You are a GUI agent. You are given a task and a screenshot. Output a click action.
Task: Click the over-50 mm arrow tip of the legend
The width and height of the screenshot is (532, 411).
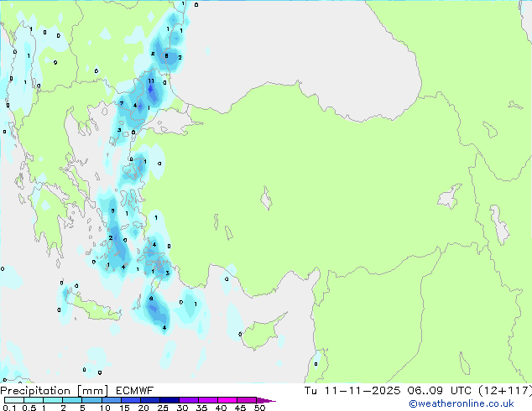pos(266,400)
